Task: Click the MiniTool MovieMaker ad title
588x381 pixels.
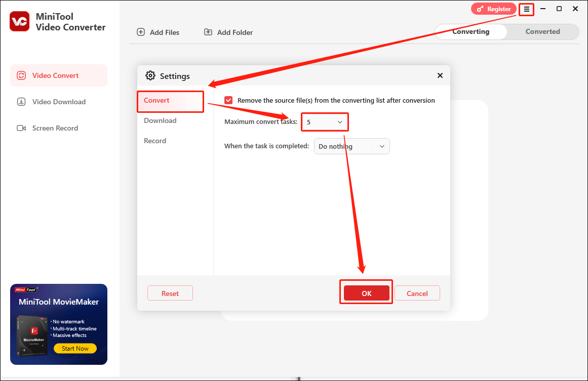Action: click(59, 302)
